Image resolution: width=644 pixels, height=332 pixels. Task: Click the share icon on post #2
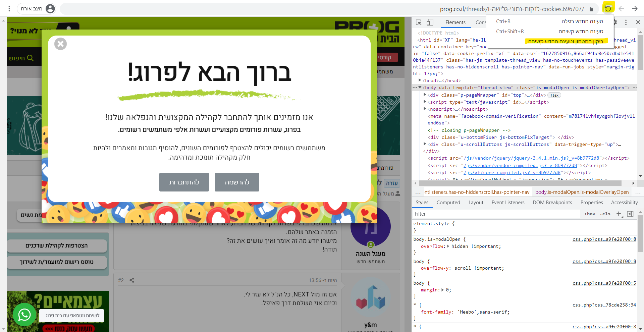(x=132, y=280)
